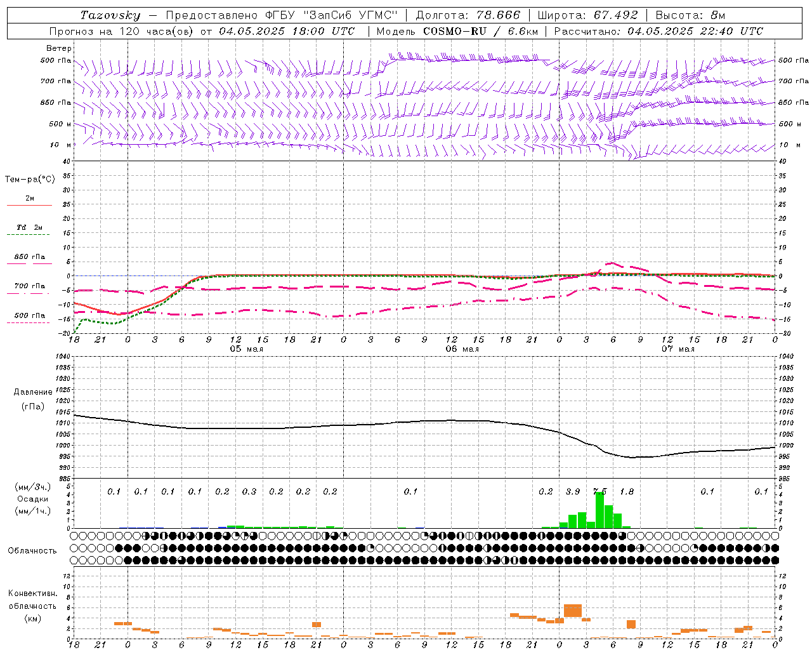Click the precipitation value "3.9"

573,491
